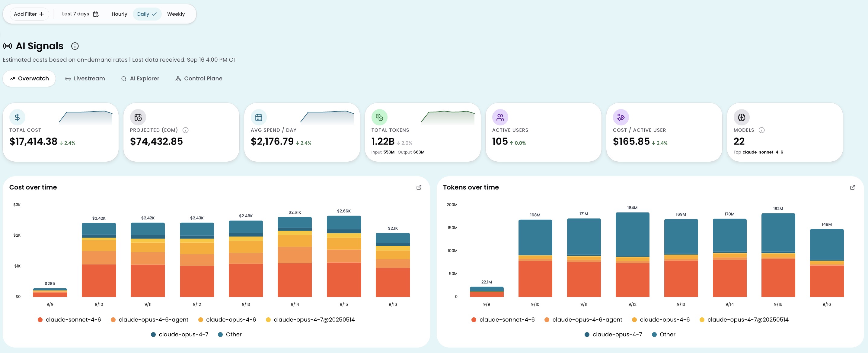Click the $17,414.38 total cost value

34,141
